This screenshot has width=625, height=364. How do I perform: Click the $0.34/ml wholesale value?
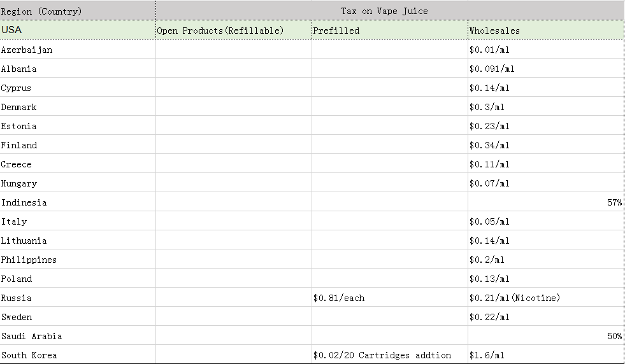489,145
